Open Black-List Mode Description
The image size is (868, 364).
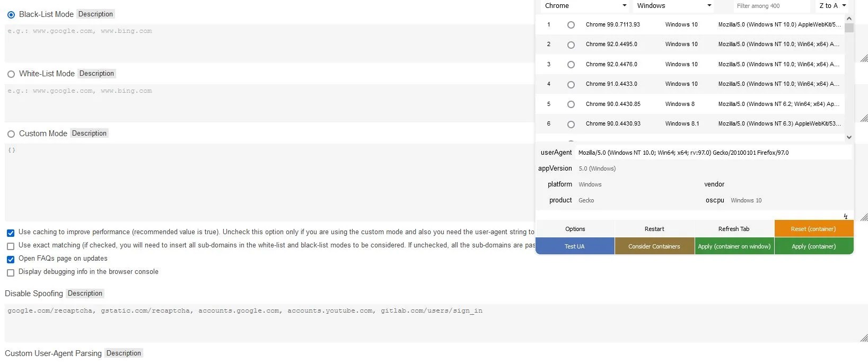tap(95, 14)
